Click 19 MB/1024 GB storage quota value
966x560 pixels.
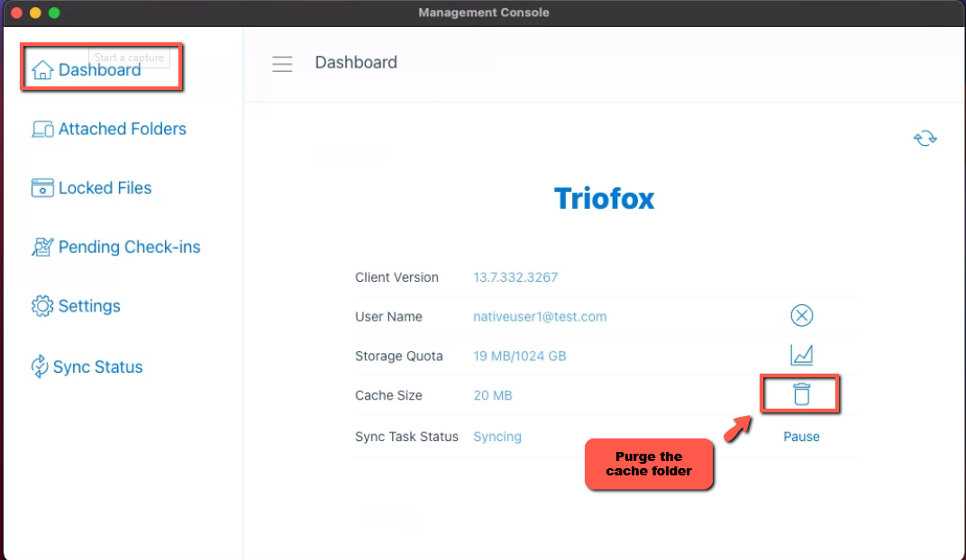point(519,356)
